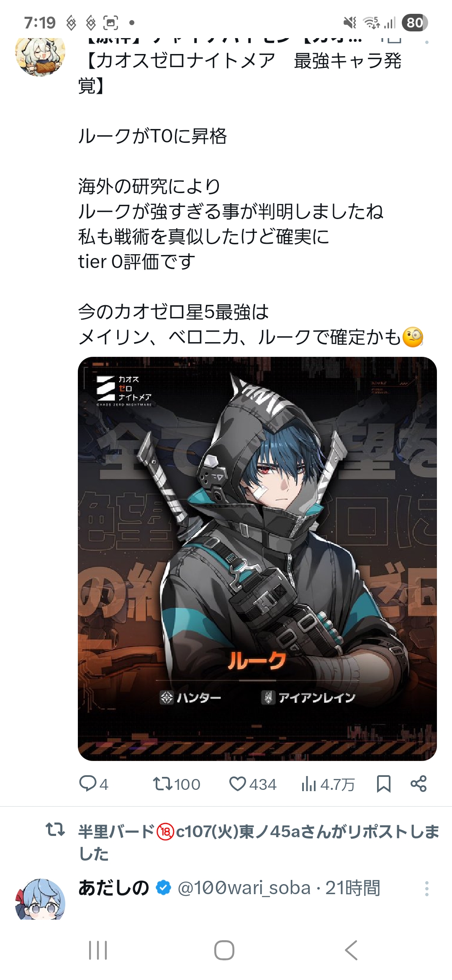Tap the Android home button
Screen dimensions: 452x980
(224, 950)
